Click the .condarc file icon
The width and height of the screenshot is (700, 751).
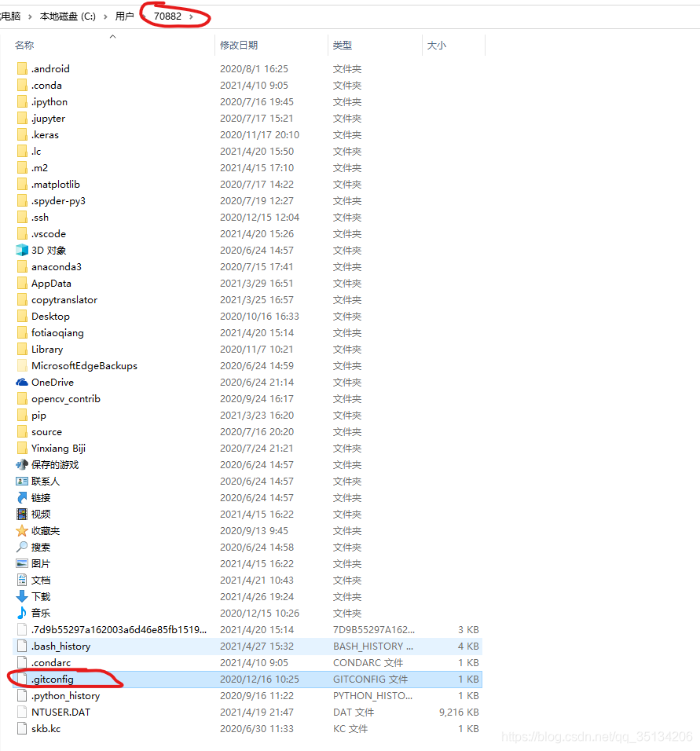(22, 662)
